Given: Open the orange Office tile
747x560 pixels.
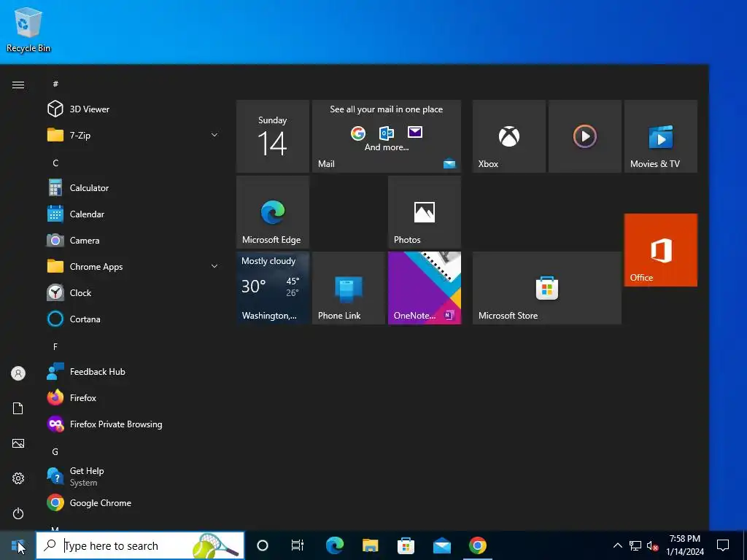Looking at the screenshot, I should (x=661, y=250).
